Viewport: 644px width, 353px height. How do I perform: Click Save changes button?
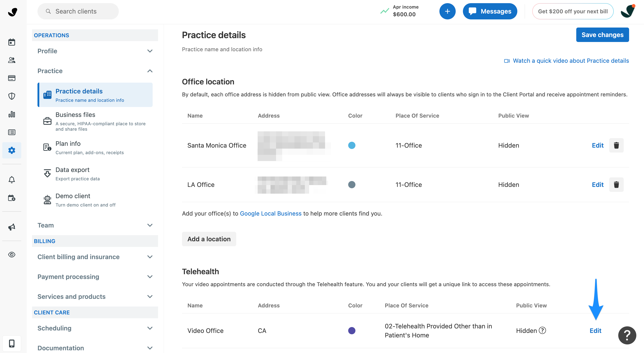coord(602,35)
